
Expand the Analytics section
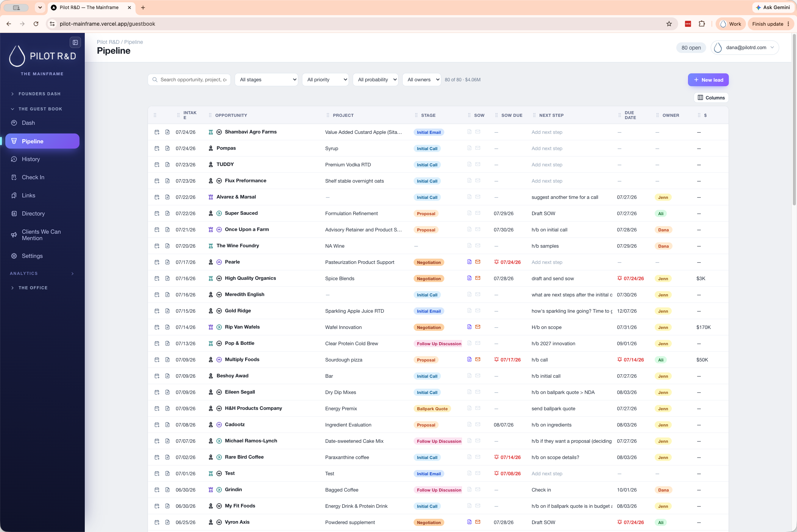pos(42,273)
